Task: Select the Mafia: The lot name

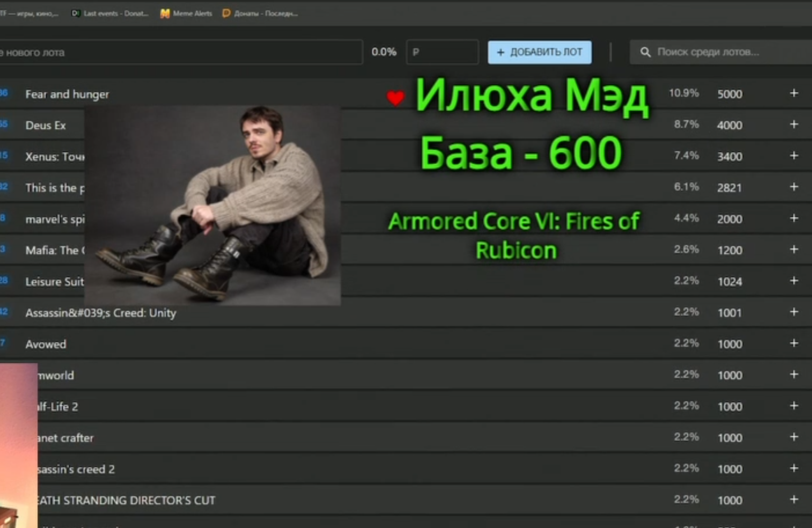Action: 55,250
